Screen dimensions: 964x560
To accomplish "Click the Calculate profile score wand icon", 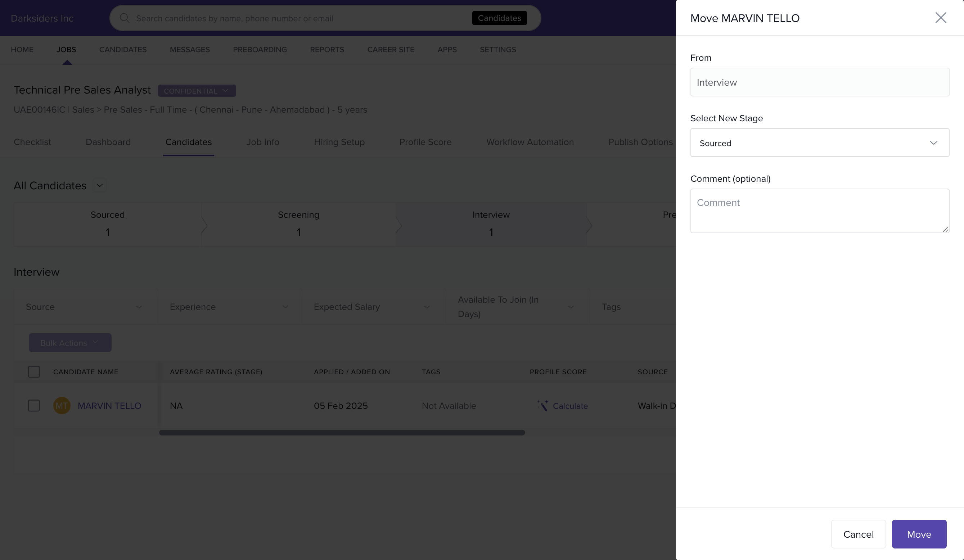I will point(542,406).
